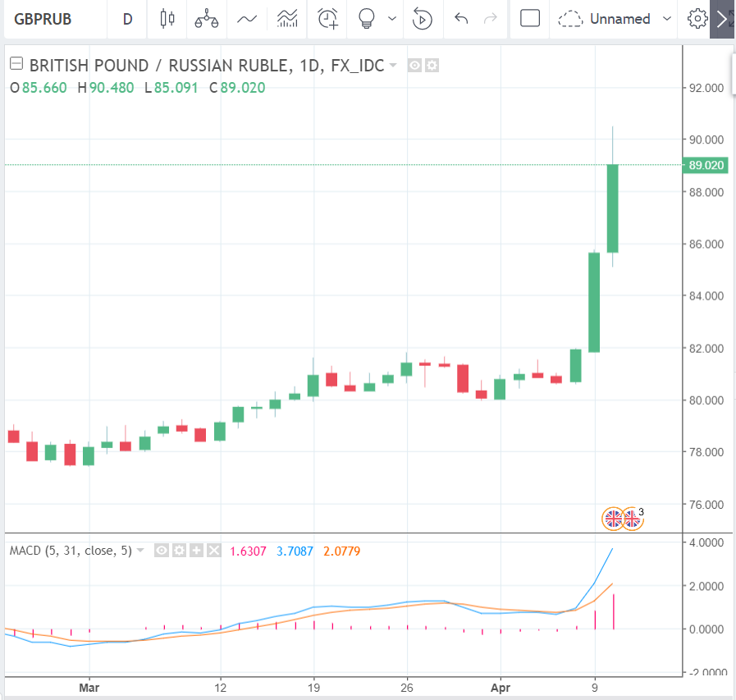
Task: Select the line chart style icon
Action: pyautogui.click(x=247, y=19)
